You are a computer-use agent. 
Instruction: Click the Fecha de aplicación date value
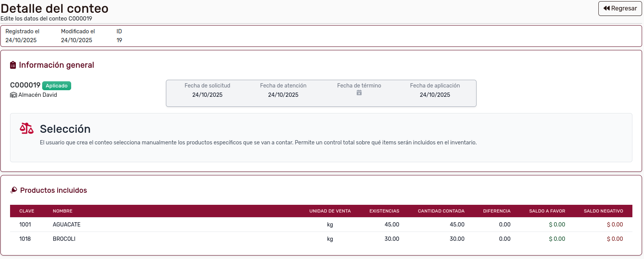pos(435,95)
